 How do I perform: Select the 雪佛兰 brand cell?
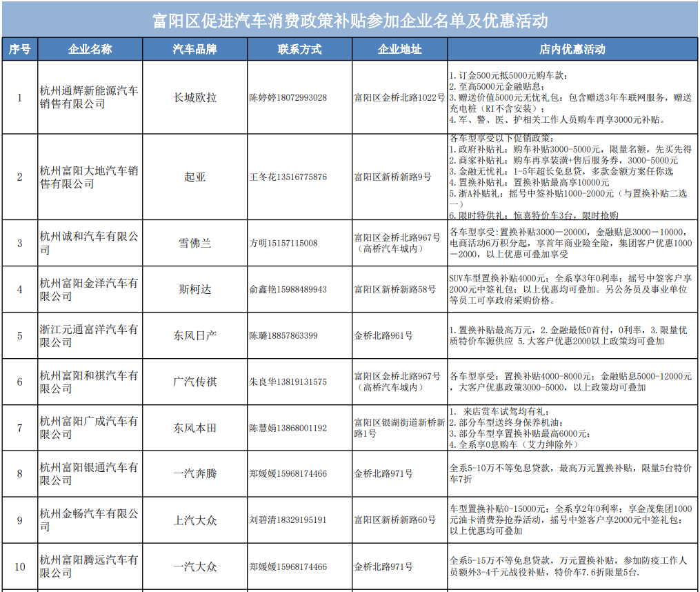click(x=194, y=243)
